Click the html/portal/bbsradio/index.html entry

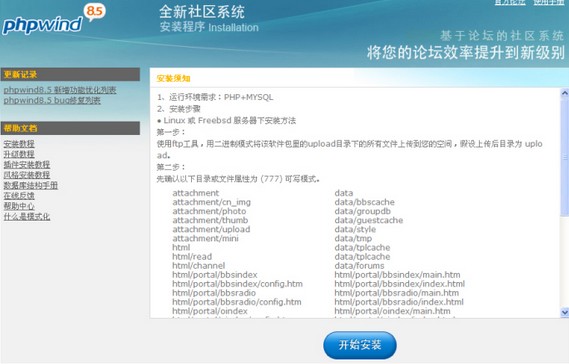399,302
